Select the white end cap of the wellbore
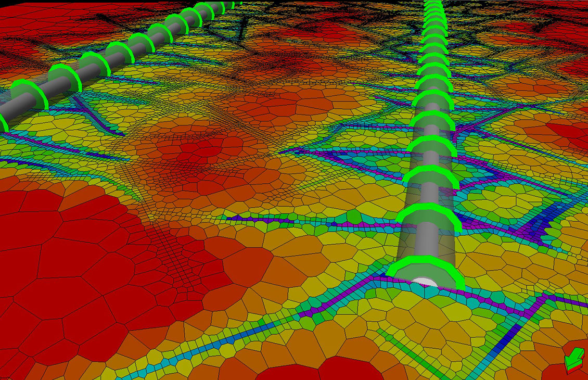Viewport: 588px width, 380px height. point(425,283)
